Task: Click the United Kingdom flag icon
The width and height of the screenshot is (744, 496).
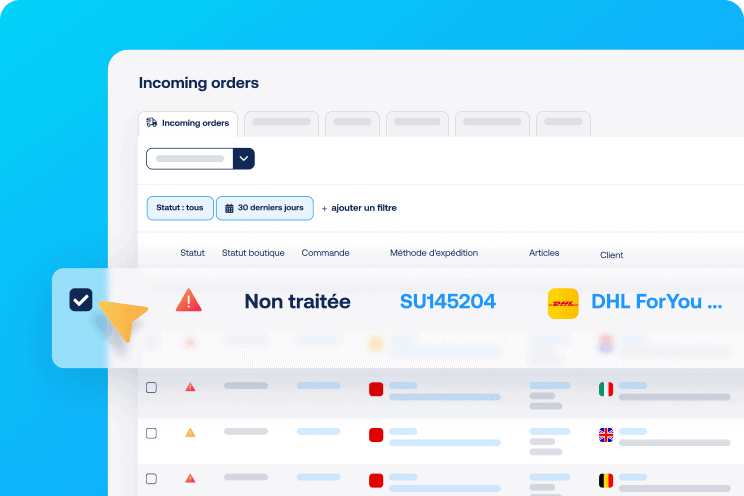Action: coord(605,434)
